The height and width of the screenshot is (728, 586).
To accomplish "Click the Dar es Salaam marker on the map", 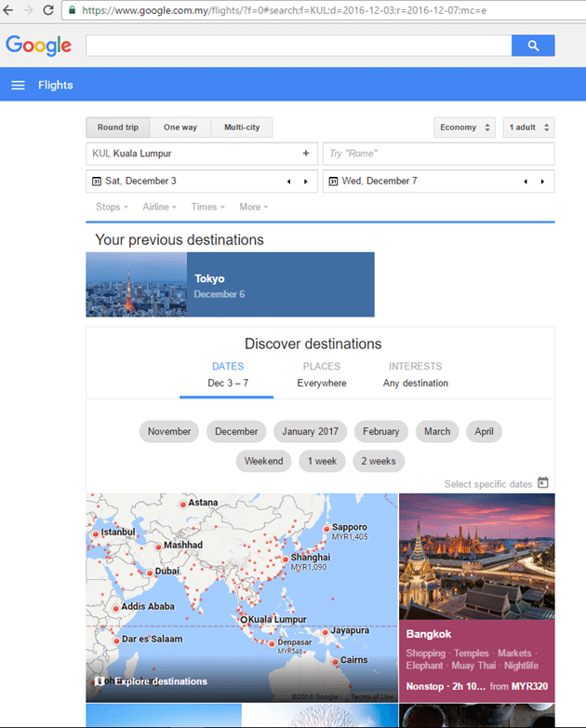I will pos(116,640).
